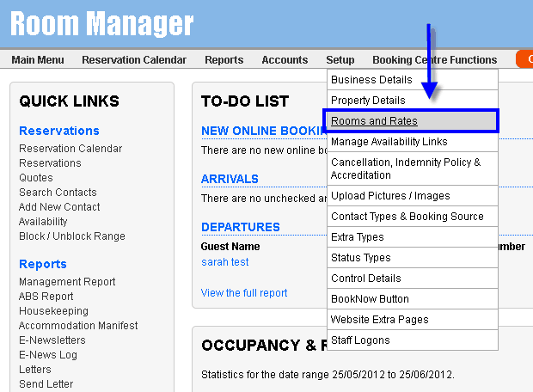Select Control Details
Viewport: 533px width, 392px height.
pos(413,279)
